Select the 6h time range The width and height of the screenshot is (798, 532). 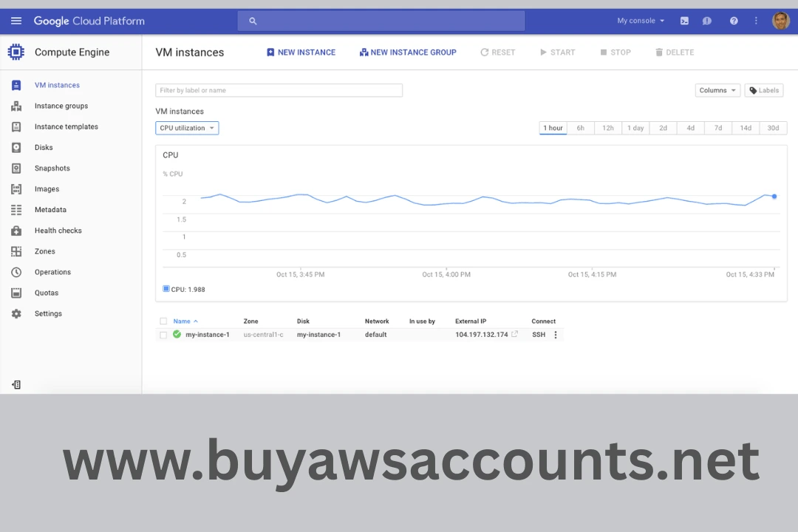[581, 128]
